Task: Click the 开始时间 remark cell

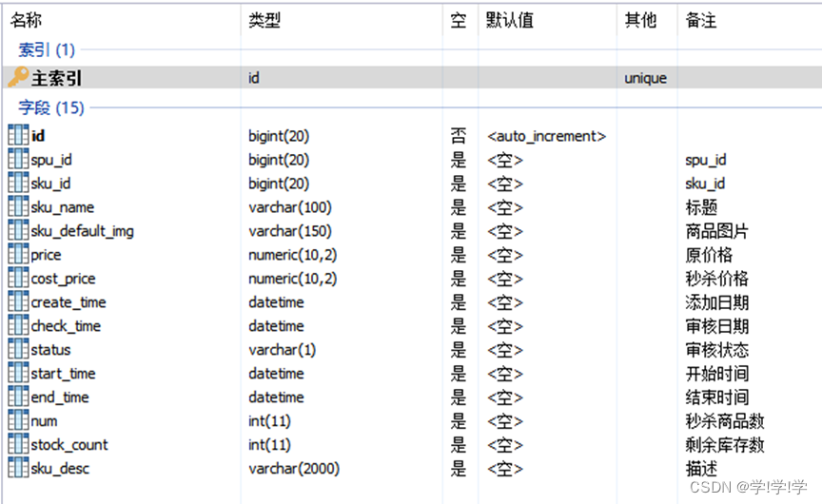Action: pos(716,374)
